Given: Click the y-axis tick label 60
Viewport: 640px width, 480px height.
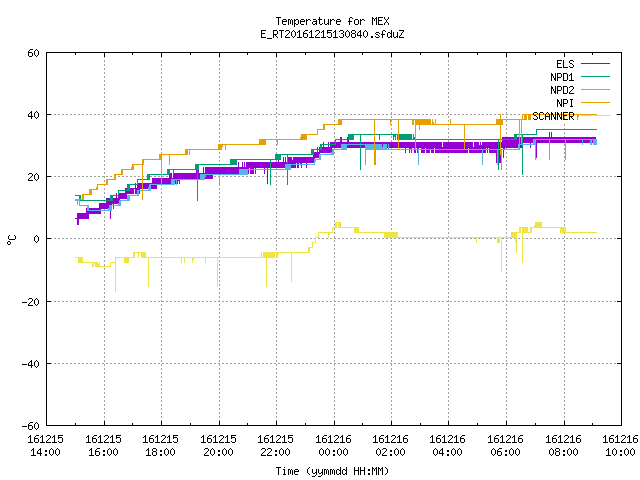Looking at the screenshot, I should [x=33, y=53].
